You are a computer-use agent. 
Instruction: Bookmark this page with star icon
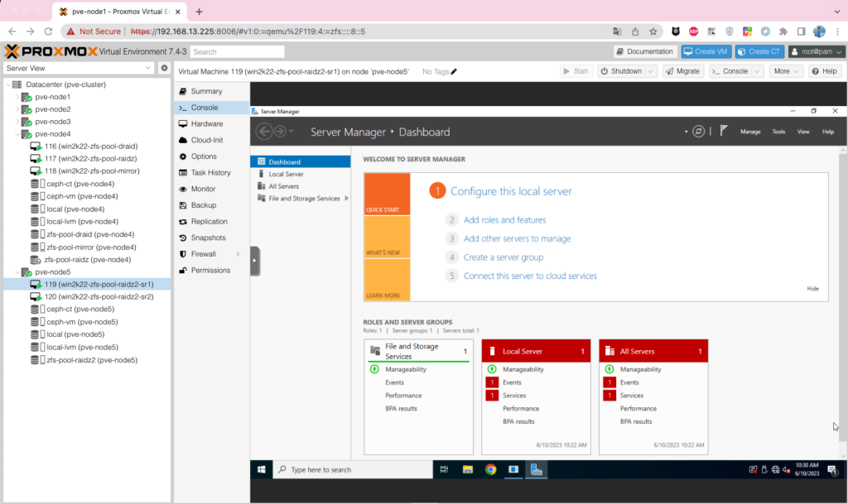653,31
